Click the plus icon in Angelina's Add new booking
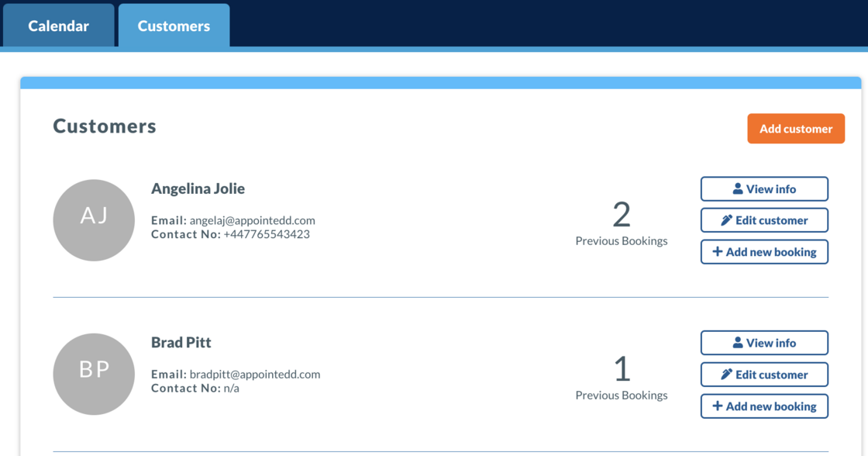 pyautogui.click(x=717, y=251)
